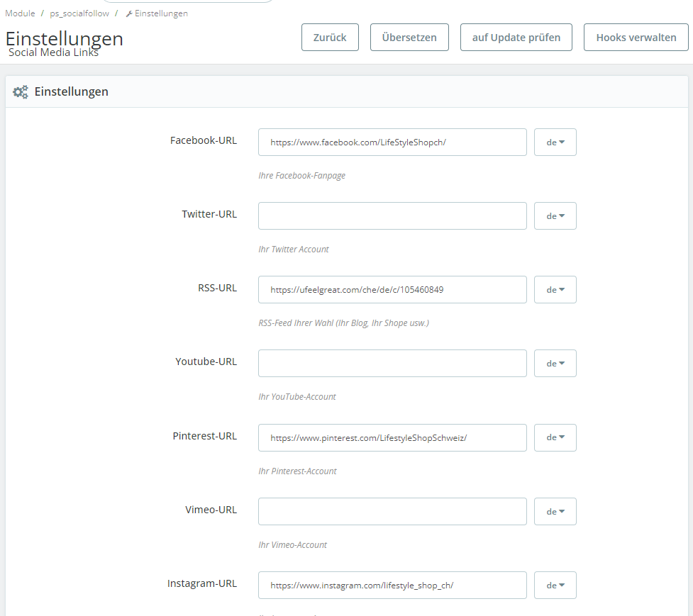This screenshot has height=616, width=693.
Task: Open the Module breadcrumb link
Action: [x=20, y=13]
